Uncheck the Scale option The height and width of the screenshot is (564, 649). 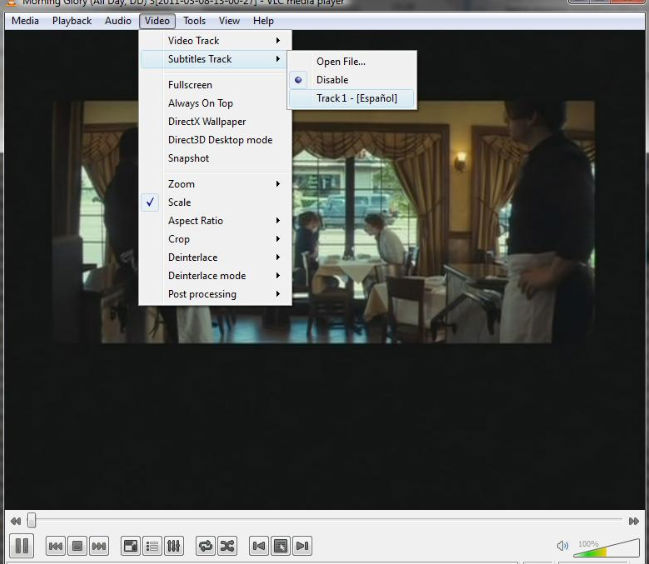pos(215,202)
